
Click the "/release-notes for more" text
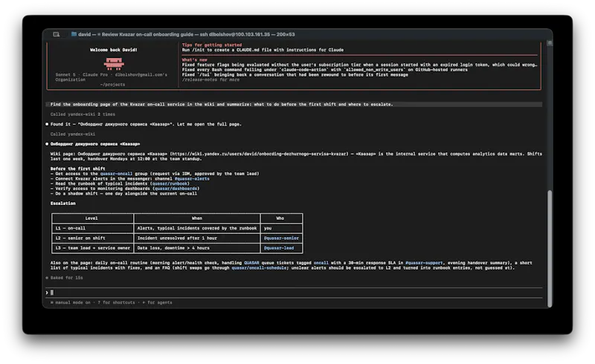click(x=210, y=79)
